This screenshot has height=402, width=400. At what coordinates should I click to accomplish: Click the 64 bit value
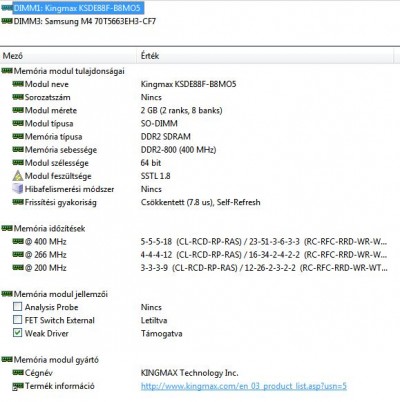151,163
